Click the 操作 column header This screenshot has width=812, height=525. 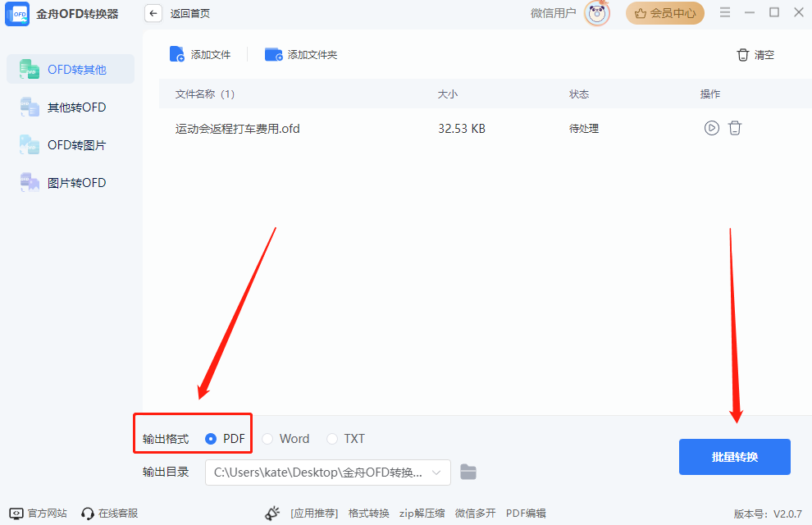[710, 94]
